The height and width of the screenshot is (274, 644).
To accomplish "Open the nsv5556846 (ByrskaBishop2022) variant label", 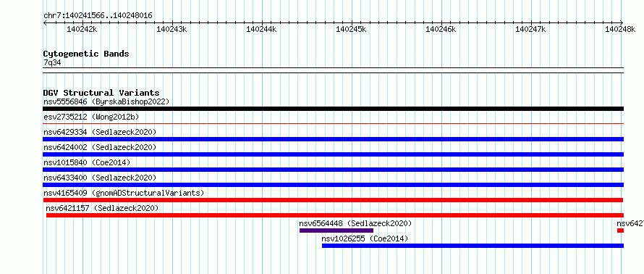I will (106, 101).
